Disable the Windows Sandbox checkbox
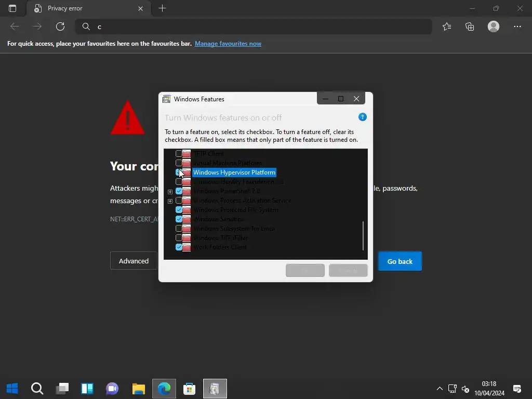The height and width of the screenshot is (399, 532). point(179,219)
